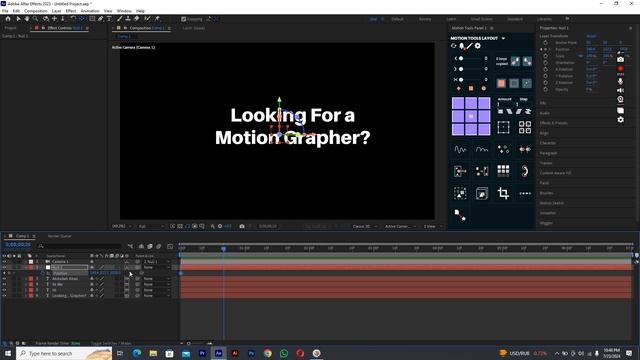Select the Selection arrow tool
Screen dimensions: 640x360
(18, 19)
